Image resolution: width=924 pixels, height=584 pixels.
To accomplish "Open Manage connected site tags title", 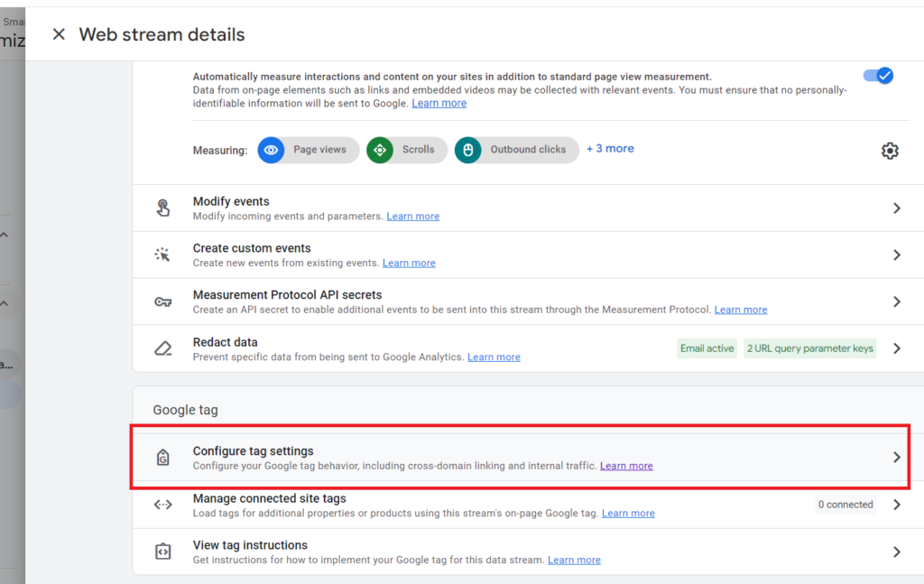I will pyautogui.click(x=269, y=498).
